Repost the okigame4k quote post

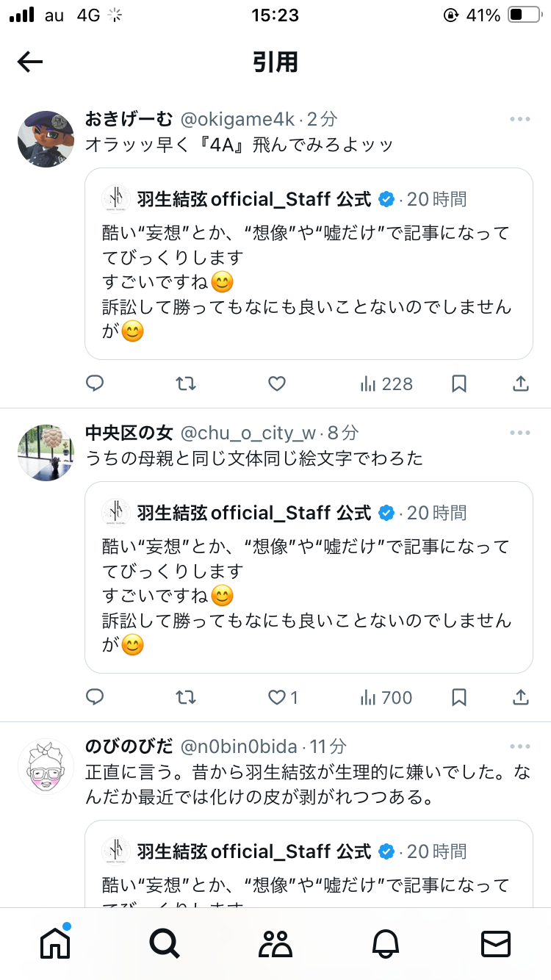186,383
